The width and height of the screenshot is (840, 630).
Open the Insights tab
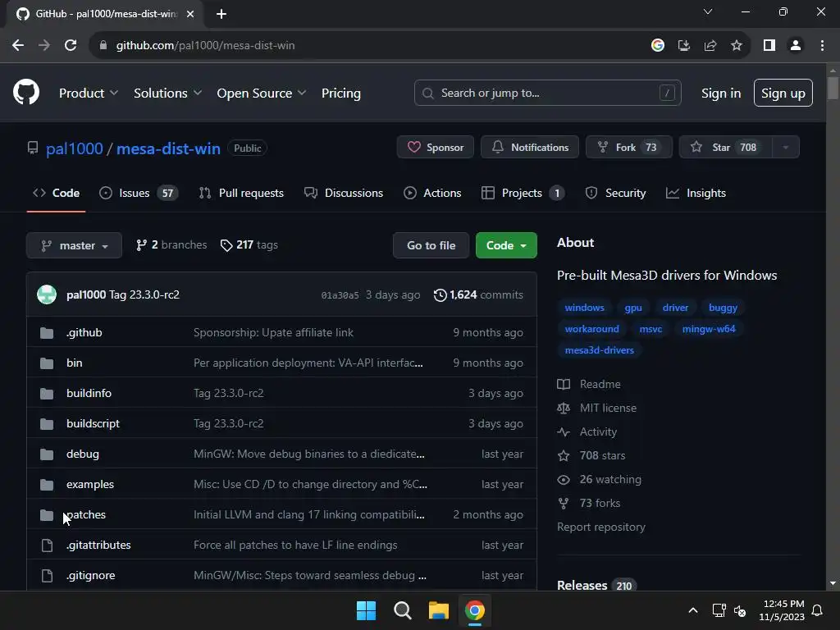pyautogui.click(x=696, y=193)
